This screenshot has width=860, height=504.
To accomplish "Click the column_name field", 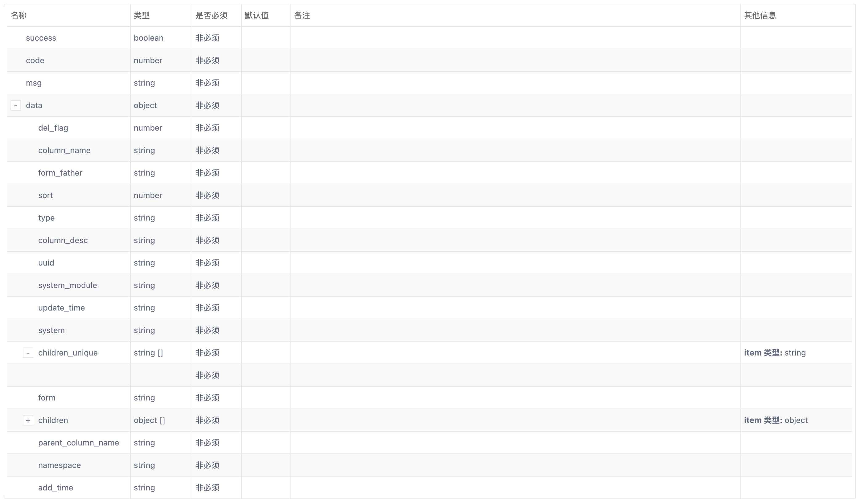I will tap(64, 150).
